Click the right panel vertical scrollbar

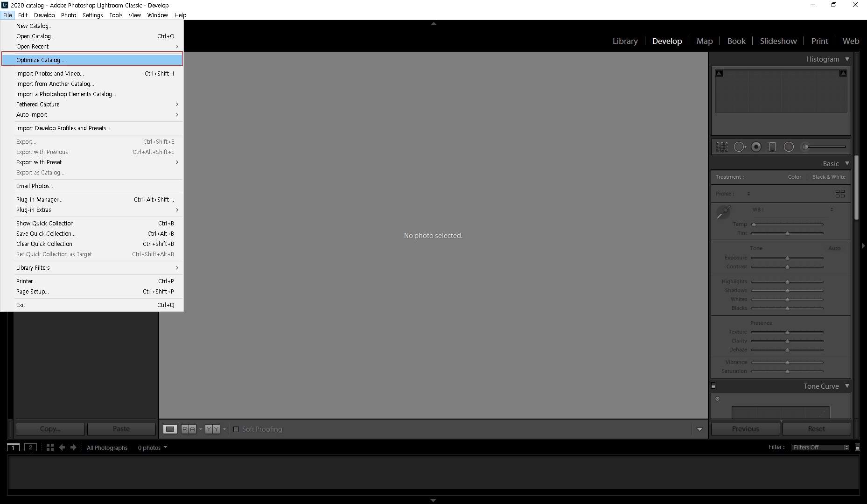coord(856,188)
